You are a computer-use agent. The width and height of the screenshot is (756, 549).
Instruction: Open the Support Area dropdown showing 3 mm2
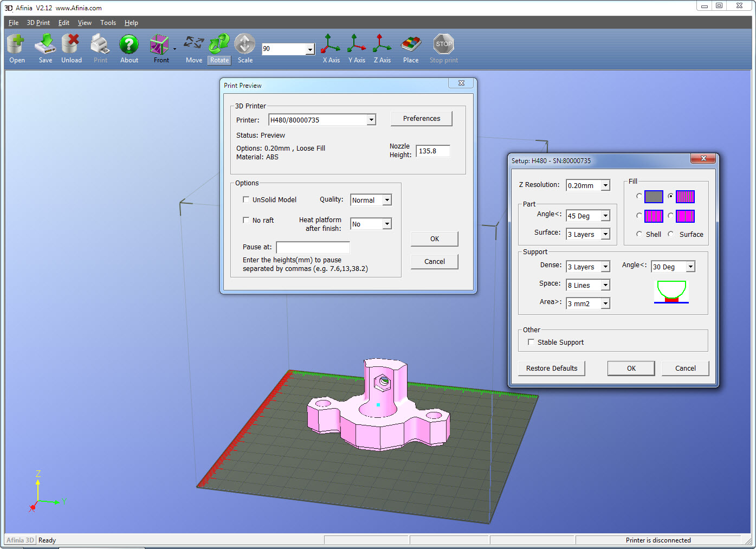[605, 303]
